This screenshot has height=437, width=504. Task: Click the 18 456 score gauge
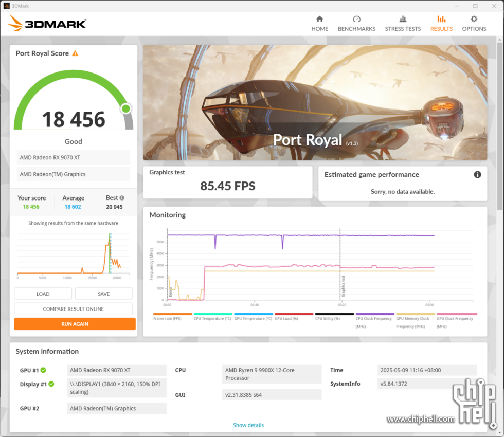point(74,100)
